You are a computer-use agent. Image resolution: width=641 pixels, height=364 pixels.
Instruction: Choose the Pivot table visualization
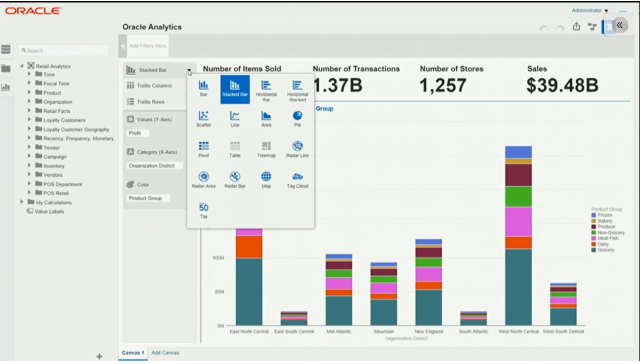click(x=204, y=149)
